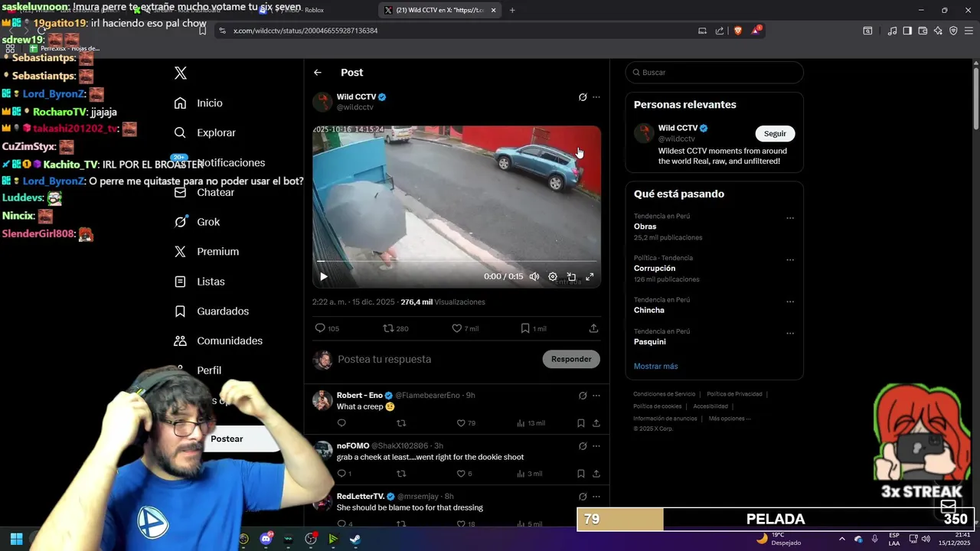Screen dimensions: 980x551
Task: Share Robert - Eno's comment
Action: [596, 423]
